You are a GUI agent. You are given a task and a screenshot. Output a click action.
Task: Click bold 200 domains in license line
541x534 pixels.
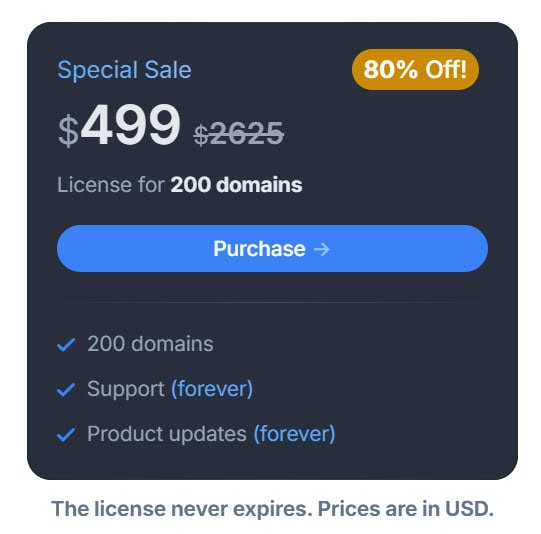[236, 185]
